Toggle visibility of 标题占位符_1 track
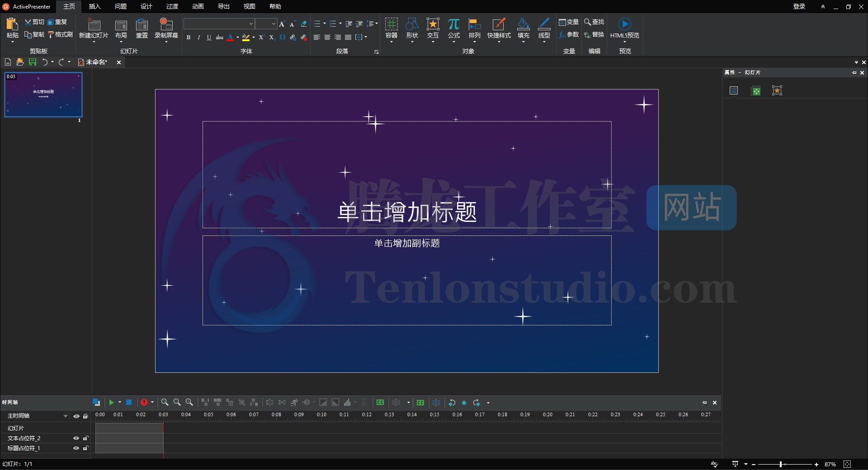This screenshot has height=470, width=868. coord(76,448)
